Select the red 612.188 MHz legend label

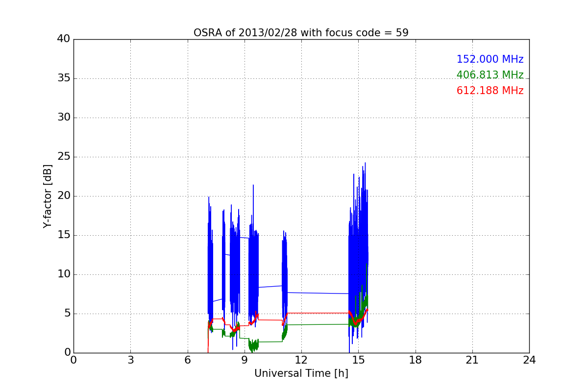tap(490, 91)
